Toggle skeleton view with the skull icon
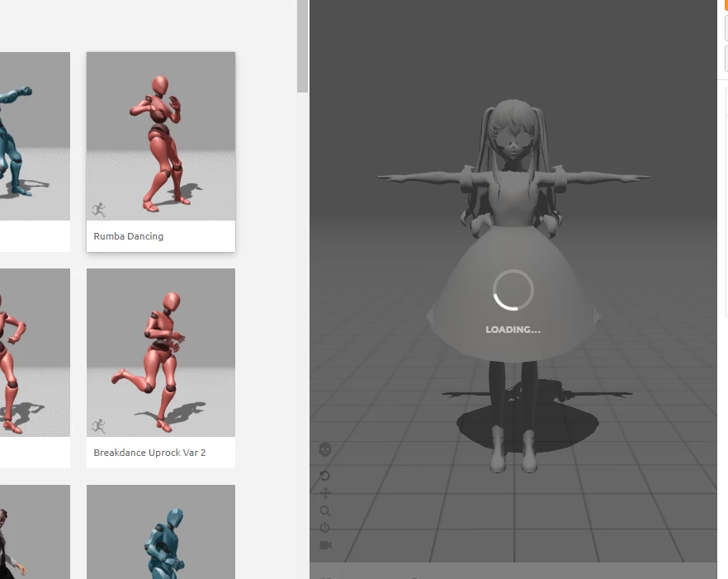Screen dimensions: 728x579 [325, 449]
